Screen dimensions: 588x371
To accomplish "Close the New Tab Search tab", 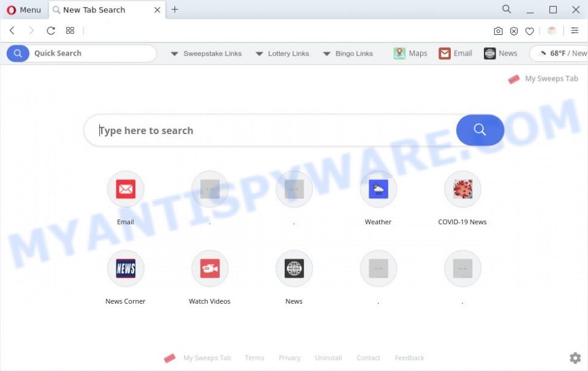I will (157, 10).
